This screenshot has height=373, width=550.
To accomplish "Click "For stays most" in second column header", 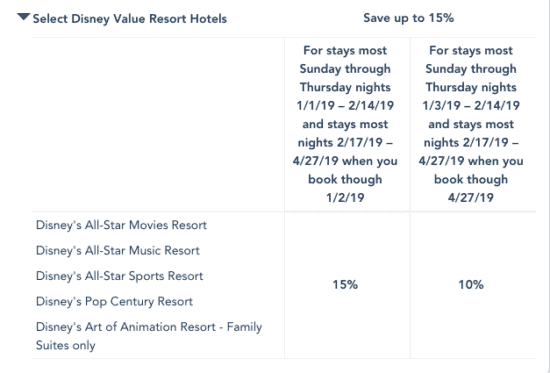I will coord(471,51).
